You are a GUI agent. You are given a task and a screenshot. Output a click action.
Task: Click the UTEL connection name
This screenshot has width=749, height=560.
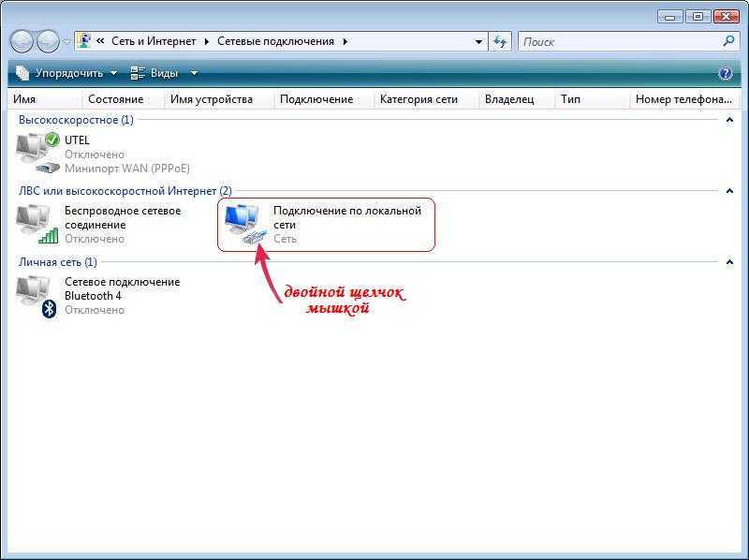click(x=77, y=140)
